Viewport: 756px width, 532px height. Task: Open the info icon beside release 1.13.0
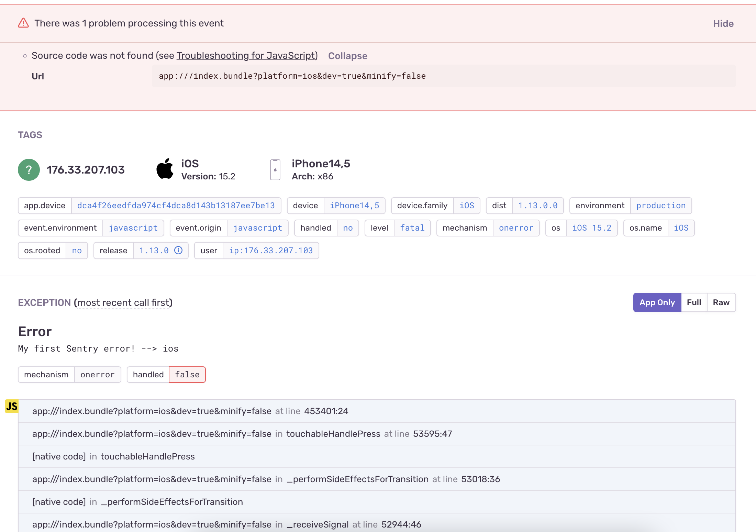[178, 251]
